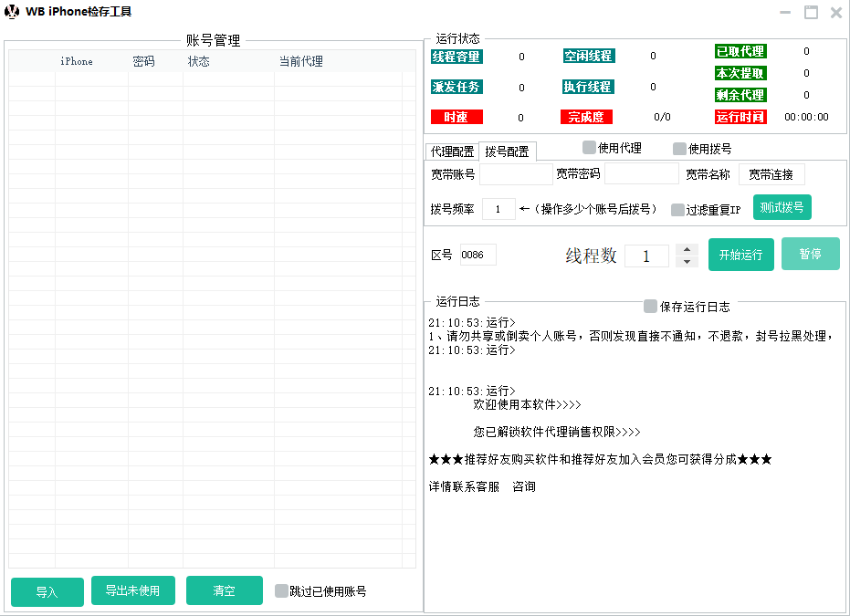Focus the 宽带账号 input field
The height and width of the screenshot is (616, 850).
[x=516, y=174]
